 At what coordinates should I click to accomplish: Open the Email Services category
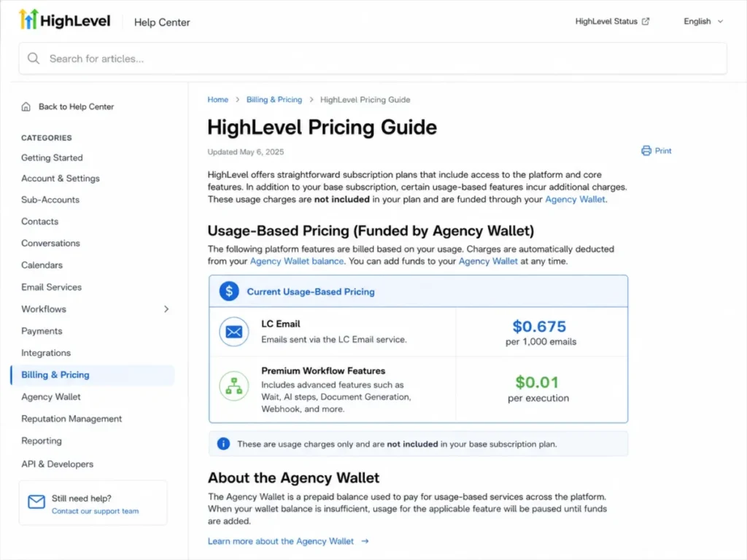click(52, 287)
